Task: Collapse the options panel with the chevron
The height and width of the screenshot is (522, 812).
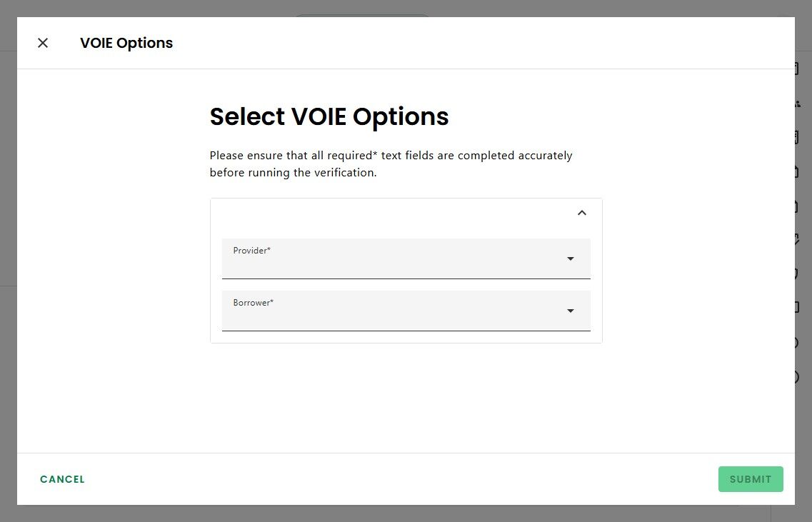Action: [581, 213]
